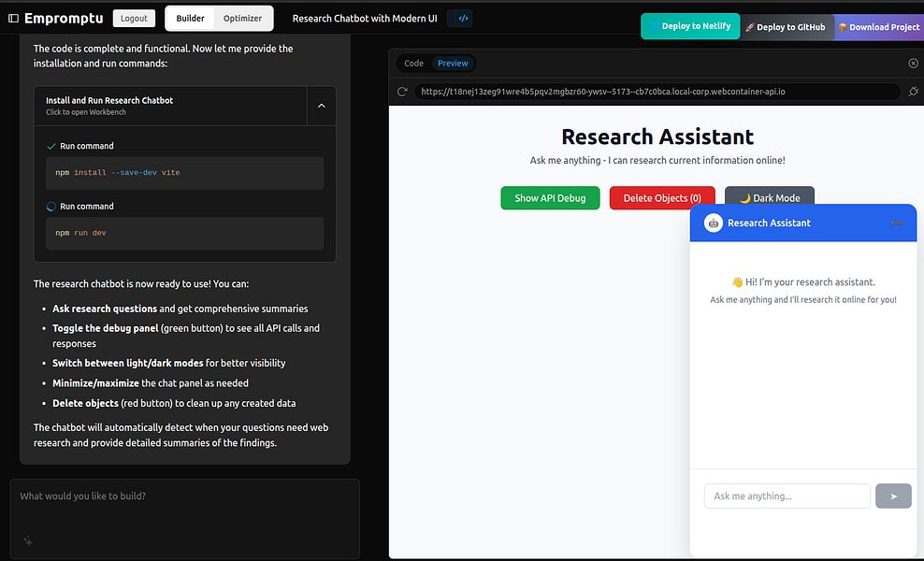Click the plug icon beside the URL bar

914,92
